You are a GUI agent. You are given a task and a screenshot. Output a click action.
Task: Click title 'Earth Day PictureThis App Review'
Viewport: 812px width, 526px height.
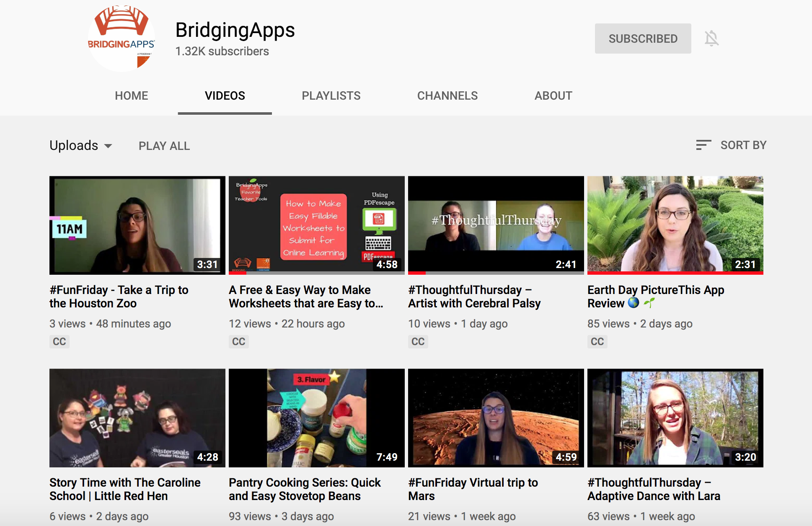[656, 297]
